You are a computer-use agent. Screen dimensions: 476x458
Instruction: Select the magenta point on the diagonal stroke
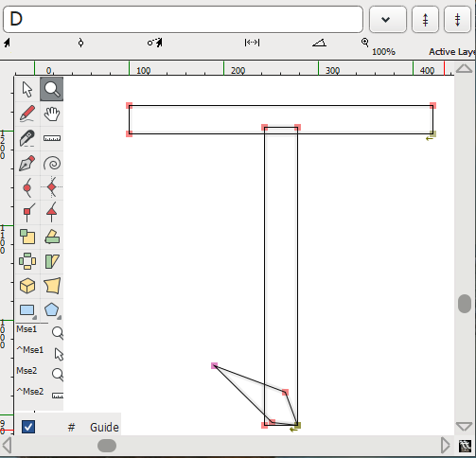tap(214, 365)
